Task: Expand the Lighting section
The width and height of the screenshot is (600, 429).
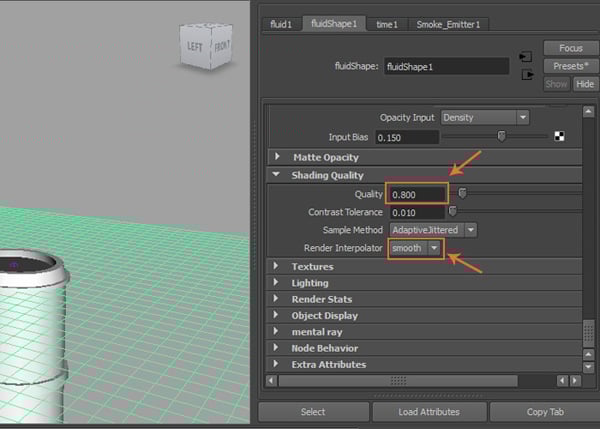Action: (276, 282)
